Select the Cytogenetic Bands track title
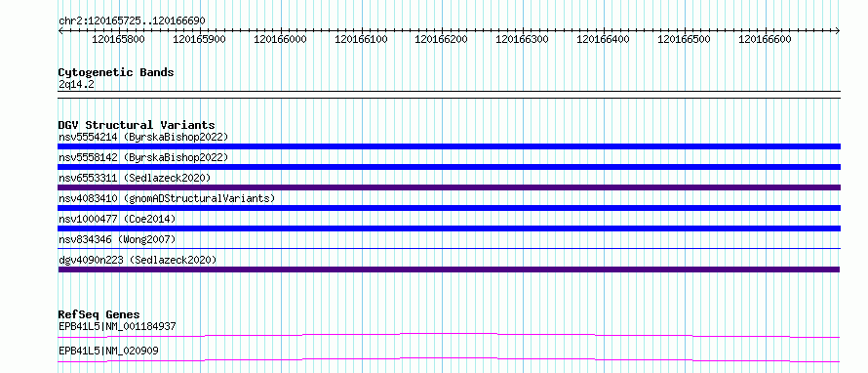Viewport: 868px width, 373px height. pyautogui.click(x=116, y=72)
